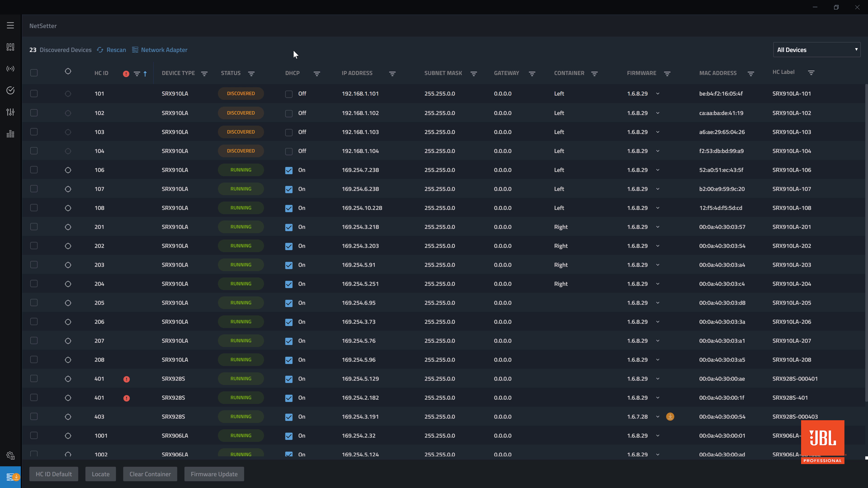Click MAC address be:b4:f2:16:05:4f
Screen dimensions: 868x488
[x=721, y=94]
